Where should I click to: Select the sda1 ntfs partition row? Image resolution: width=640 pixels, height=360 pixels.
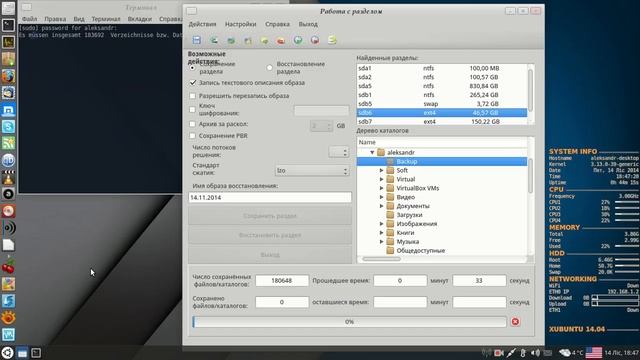click(442, 68)
